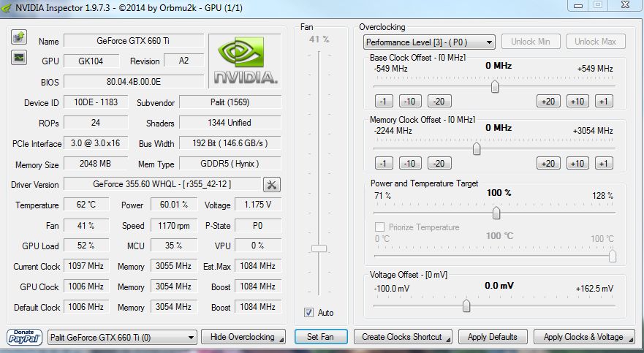Viewport: 644px width, 353px height.
Task: Click the Mem Type value GDDR5 ( Hynix )
Action: point(230,164)
